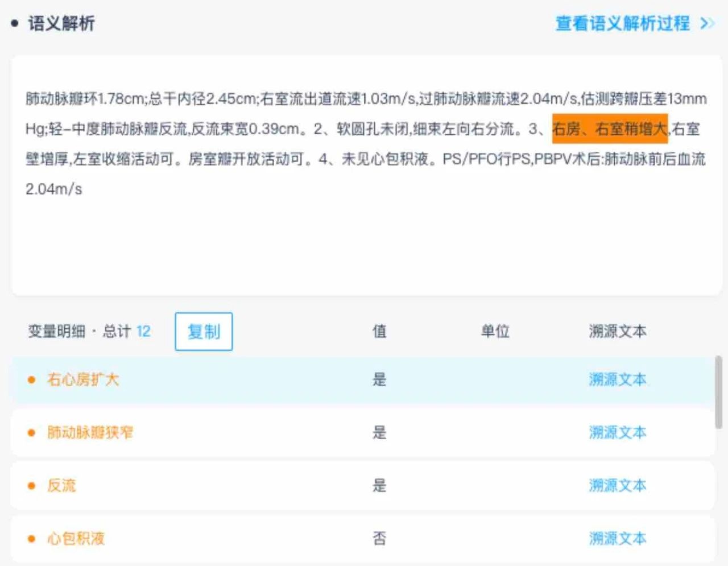Click the 值 column header

coord(379,332)
